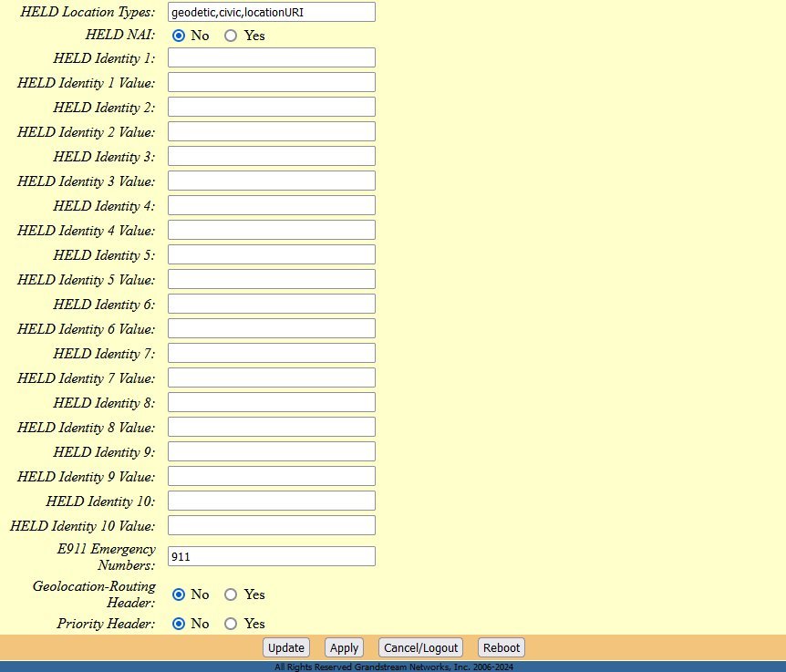
Task: Set Geolocation-Routing Header to No
Action: click(179, 594)
